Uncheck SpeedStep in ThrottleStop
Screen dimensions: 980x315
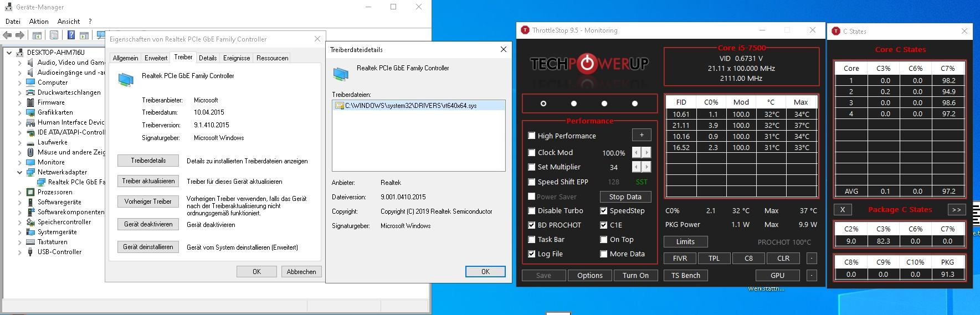[x=604, y=210]
